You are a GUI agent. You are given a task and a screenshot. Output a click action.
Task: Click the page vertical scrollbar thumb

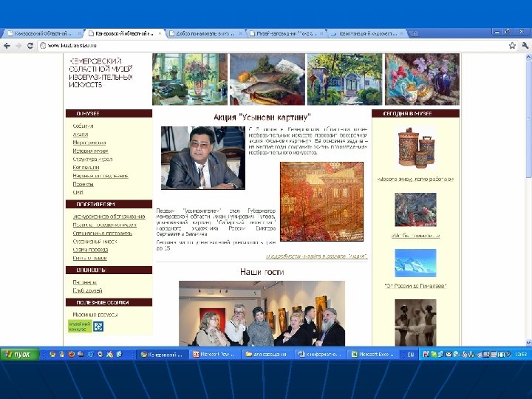coord(528,119)
